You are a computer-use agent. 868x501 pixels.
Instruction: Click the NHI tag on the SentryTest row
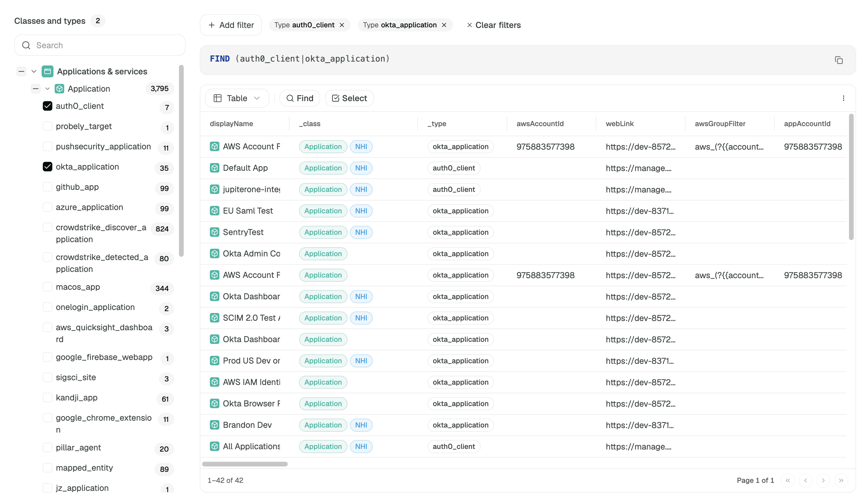pos(361,232)
